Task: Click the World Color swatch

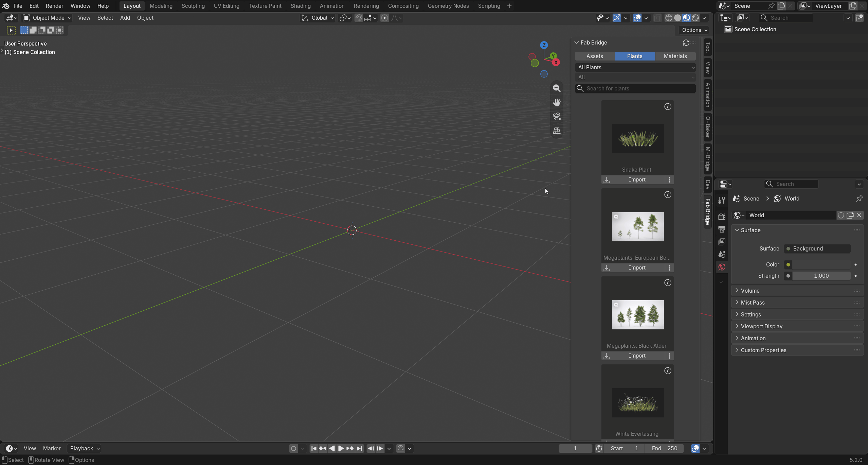Action: click(x=821, y=265)
